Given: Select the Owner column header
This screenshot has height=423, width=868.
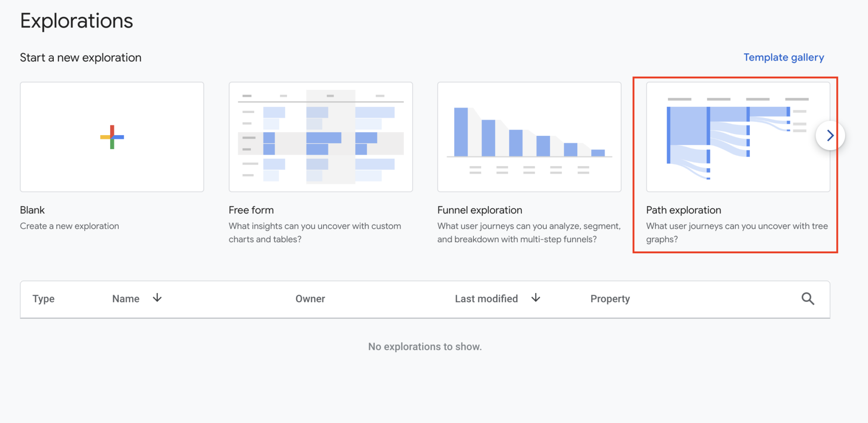Looking at the screenshot, I should 310,298.
